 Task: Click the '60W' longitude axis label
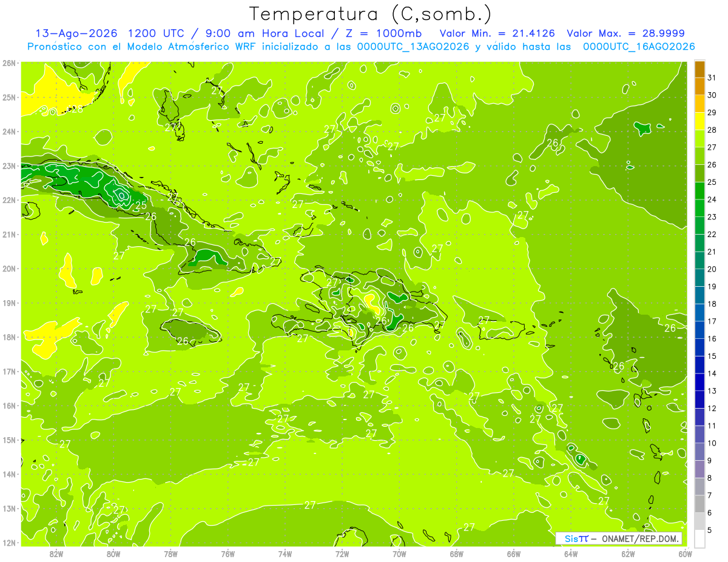[685, 554]
